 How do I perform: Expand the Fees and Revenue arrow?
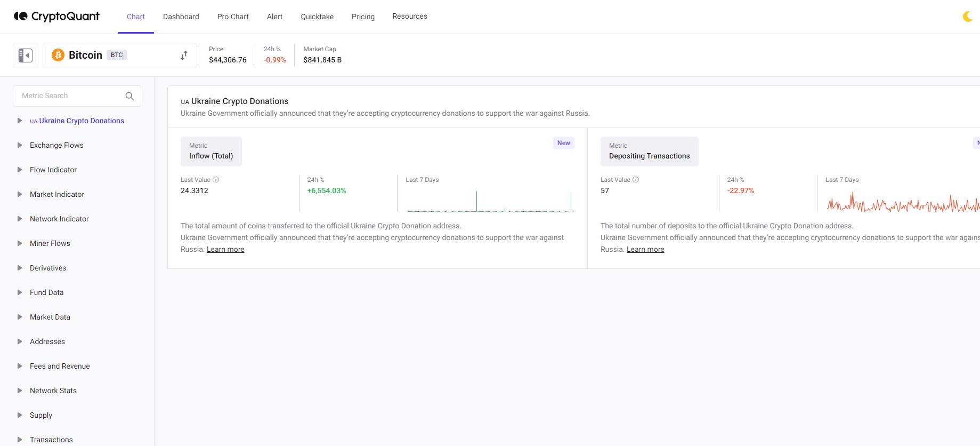20,366
